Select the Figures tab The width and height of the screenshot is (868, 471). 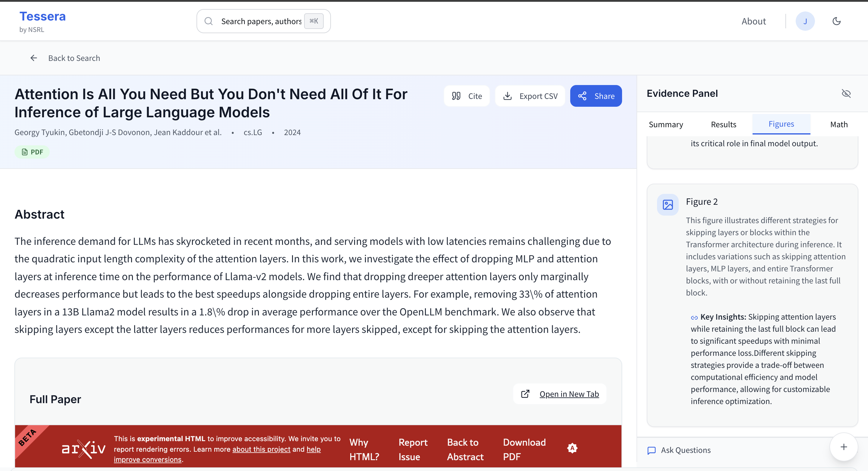781,124
